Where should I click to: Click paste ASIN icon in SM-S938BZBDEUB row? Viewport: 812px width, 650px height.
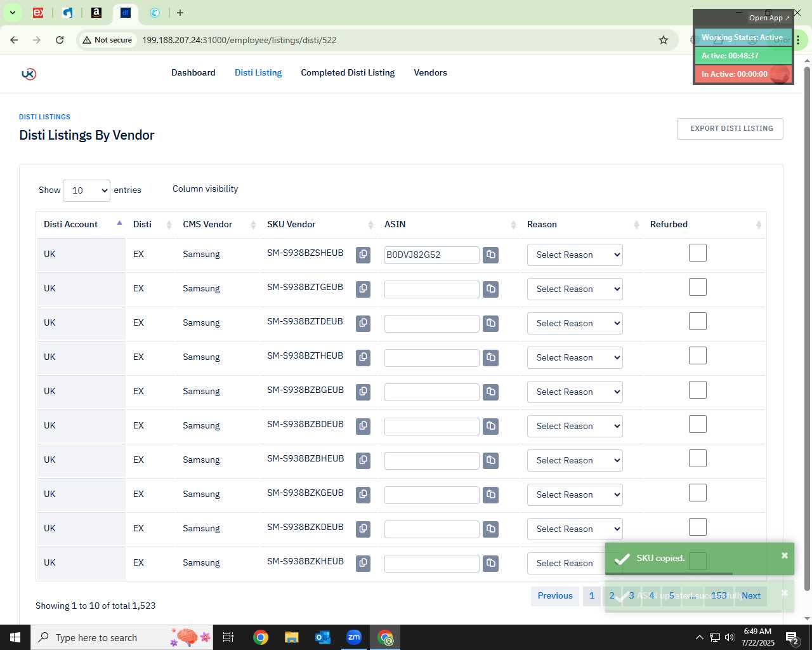490,426
